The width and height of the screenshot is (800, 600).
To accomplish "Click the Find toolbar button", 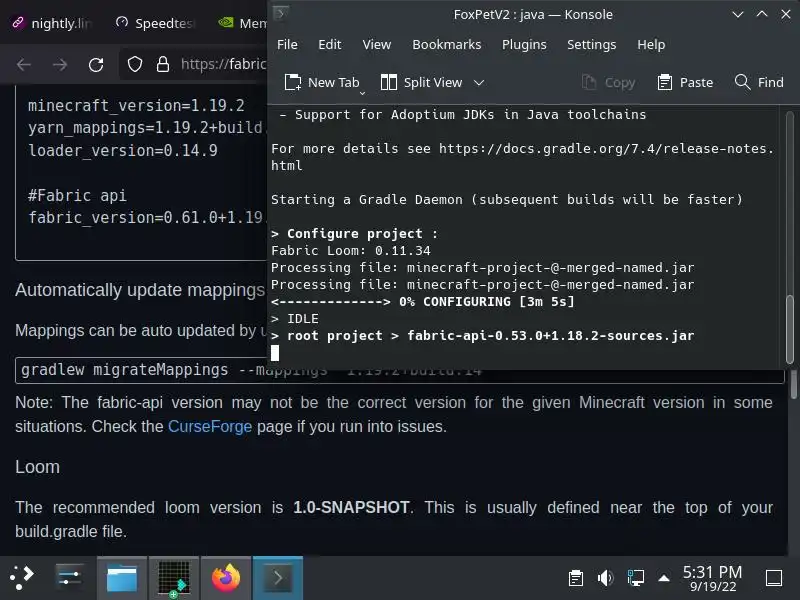I will 759,83.
